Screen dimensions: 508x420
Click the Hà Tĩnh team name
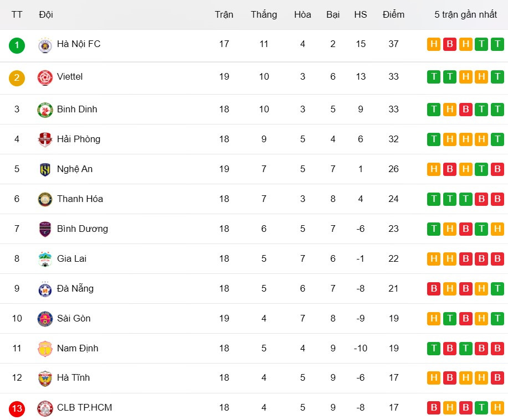(x=73, y=377)
